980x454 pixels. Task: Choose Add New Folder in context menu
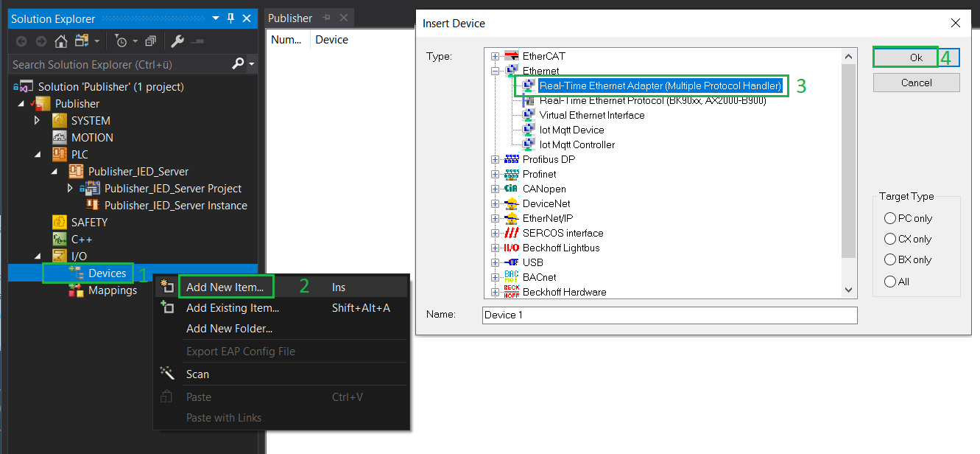pyautogui.click(x=230, y=329)
